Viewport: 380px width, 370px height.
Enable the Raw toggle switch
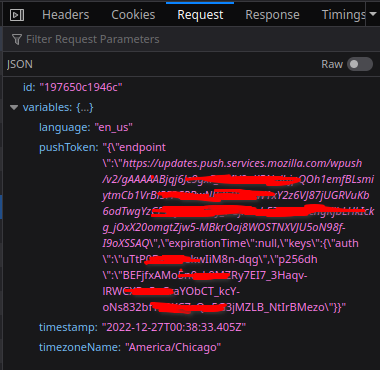coord(360,64)
